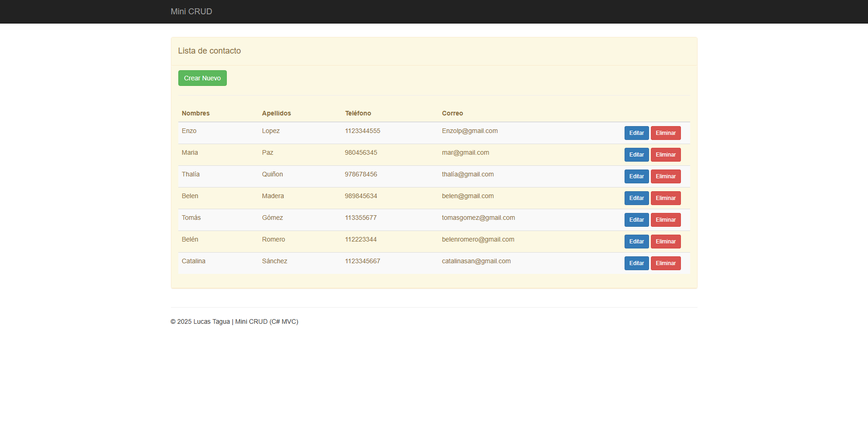
Task: Click Editar for Maria Paz
Action: click(636, 155)
